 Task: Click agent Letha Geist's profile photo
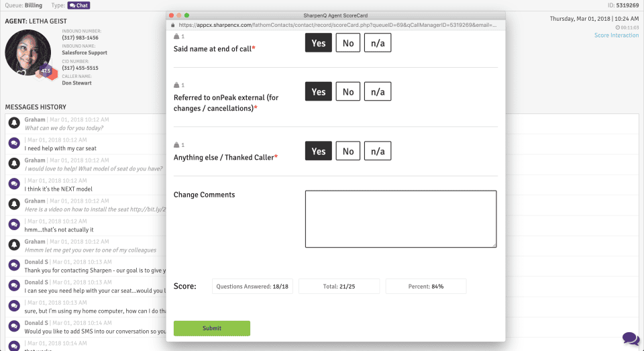coord(28,52)
